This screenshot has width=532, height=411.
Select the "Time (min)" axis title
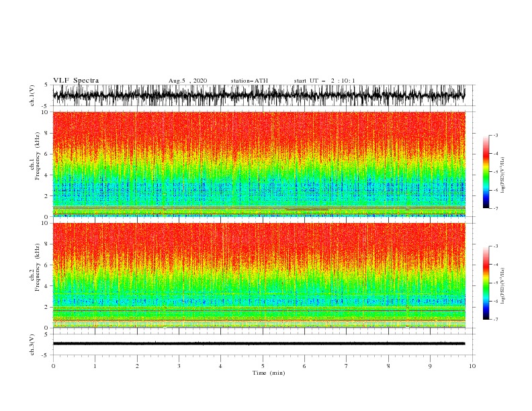[x=269, y=373]
